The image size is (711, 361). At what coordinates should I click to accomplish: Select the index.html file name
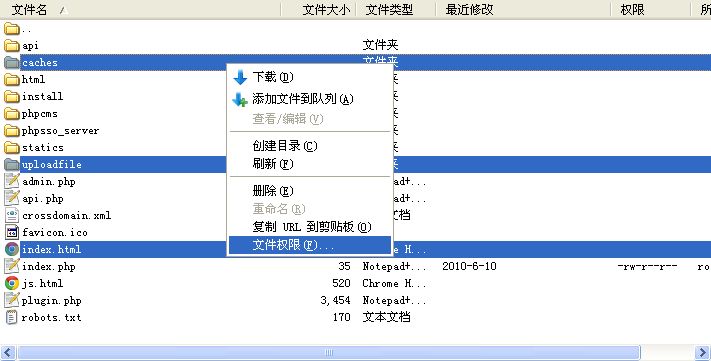[x=52, y=249]
